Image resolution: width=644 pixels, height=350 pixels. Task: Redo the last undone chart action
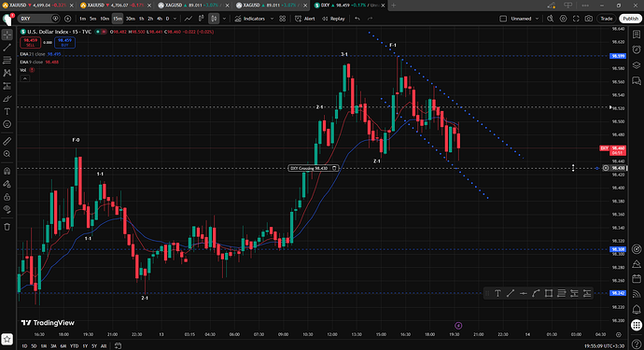tap(370, 19)
